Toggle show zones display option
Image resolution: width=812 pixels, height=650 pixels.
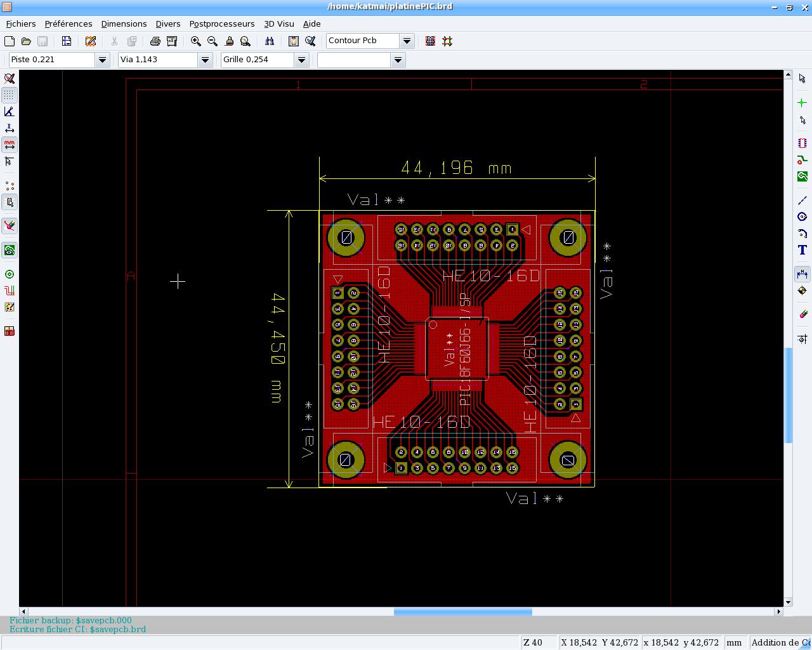pyautogui.click(x=9, y=251)
